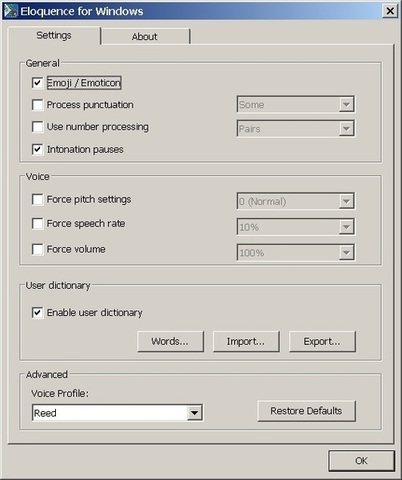402x480 pixels.
Task: Enable Use number processing option
Action: click(x=37, y=127)
